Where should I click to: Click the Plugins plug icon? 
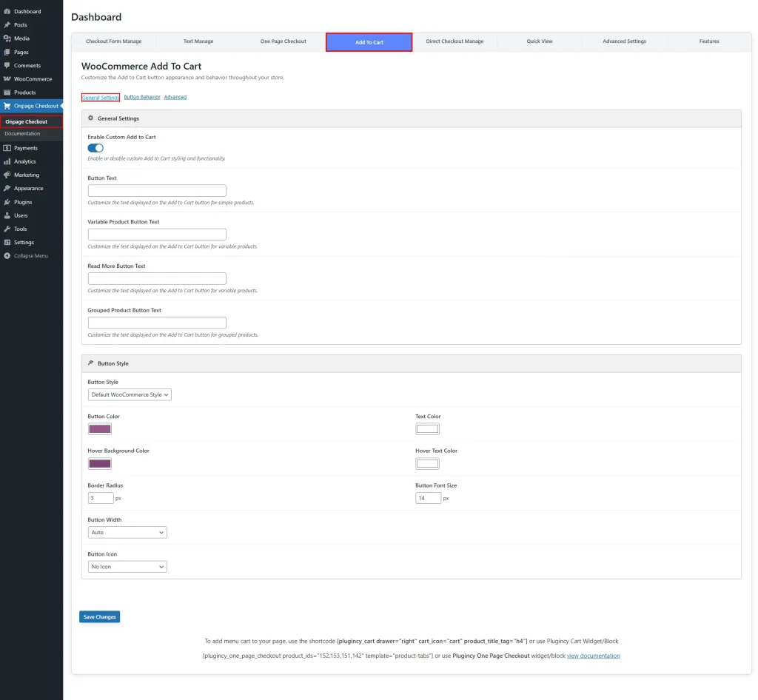click(7, 202)
